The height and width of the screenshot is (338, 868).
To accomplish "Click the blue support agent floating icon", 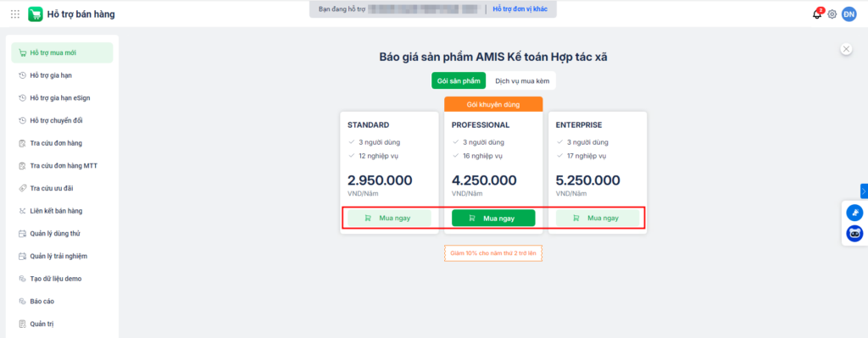I will coord(854,213).
